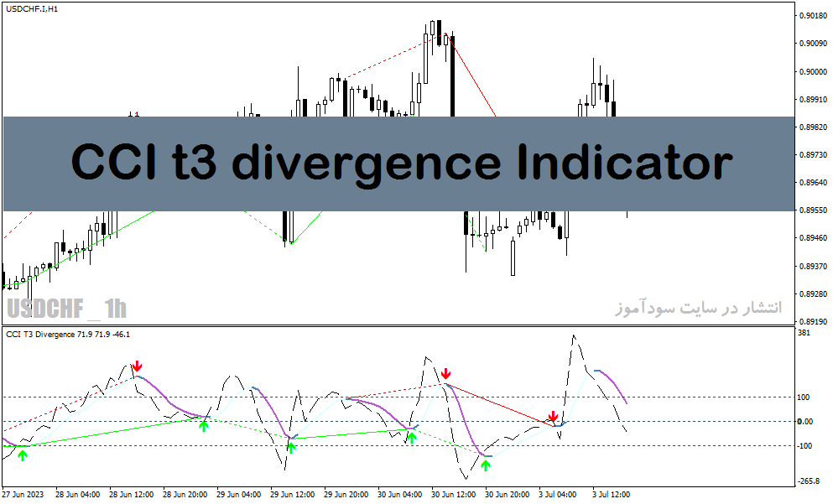Click the 3 Jul 12:00 time axis label
Image resolution: width=833 pixels, height=504 pixels.
(x=611, y=495)
